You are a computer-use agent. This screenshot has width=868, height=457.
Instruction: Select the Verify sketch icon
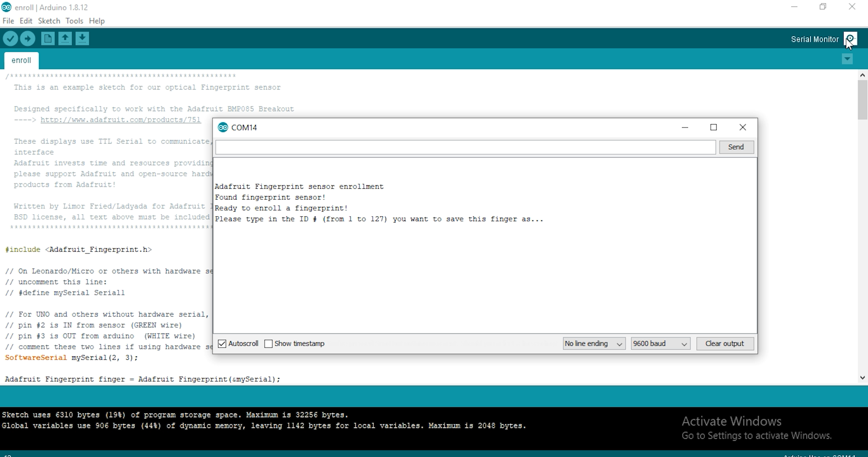(x=11, y=39)
